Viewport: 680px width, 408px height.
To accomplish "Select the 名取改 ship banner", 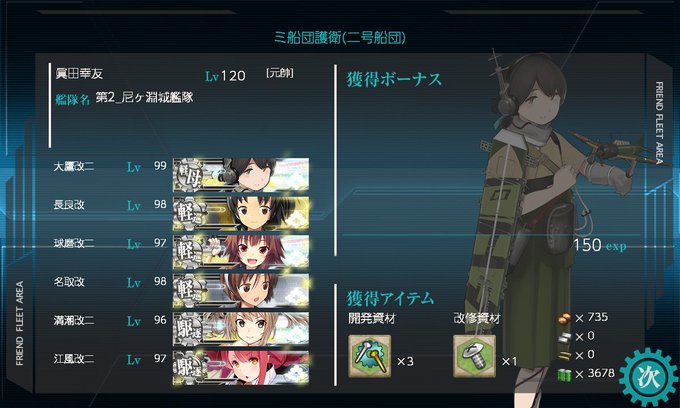I will [x=241, y=290].
